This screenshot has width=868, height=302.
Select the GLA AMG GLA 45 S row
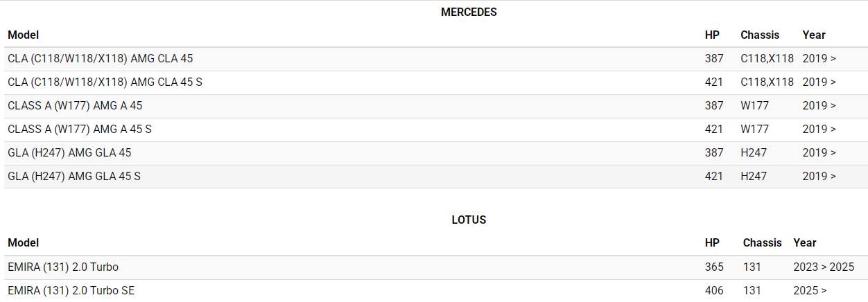coord(74,177)
